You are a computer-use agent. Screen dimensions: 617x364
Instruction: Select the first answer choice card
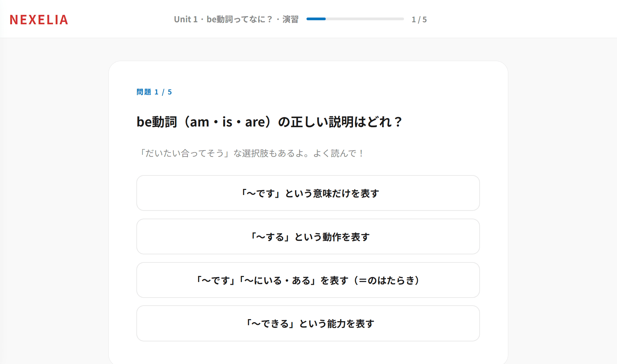coord(307,193)
